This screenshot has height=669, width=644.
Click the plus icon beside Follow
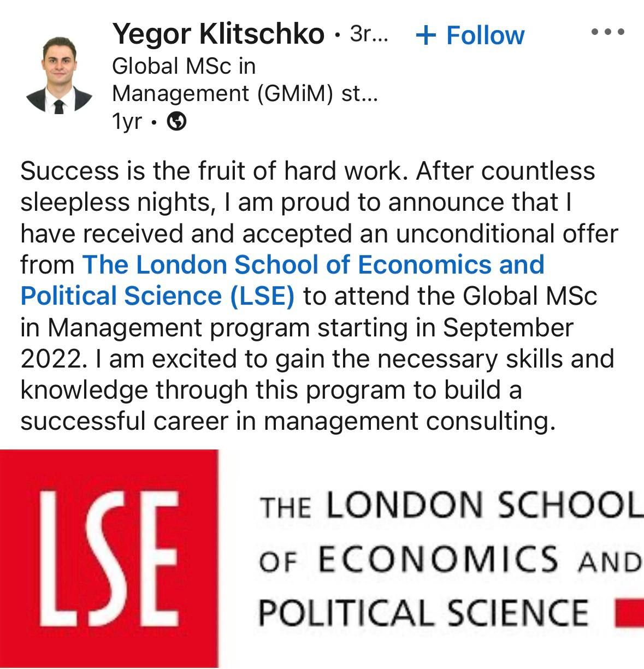[426, 35]
